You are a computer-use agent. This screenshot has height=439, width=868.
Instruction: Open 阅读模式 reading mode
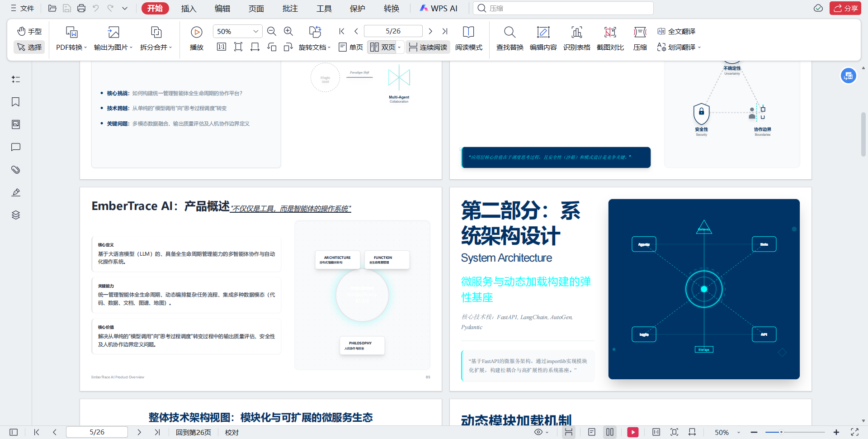pyautogui.click(x=468, y=38)
